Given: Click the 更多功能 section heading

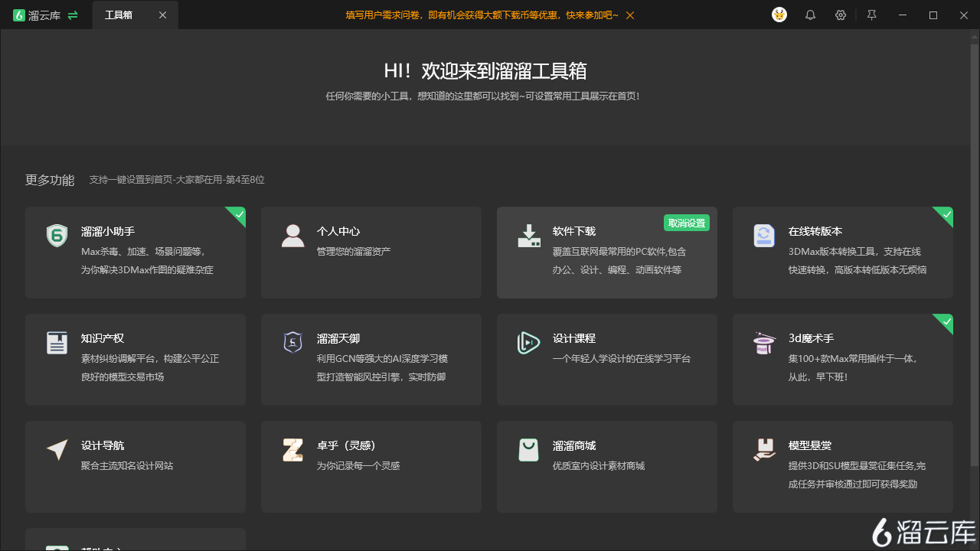Looking at the screenshot, I should (50, 180).
